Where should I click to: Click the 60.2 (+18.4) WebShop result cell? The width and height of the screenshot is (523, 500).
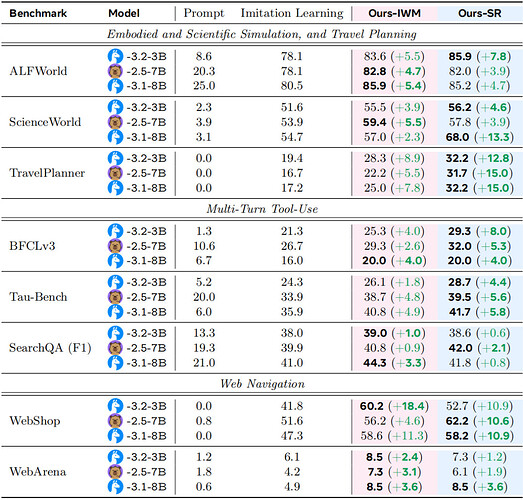[394, 406]
